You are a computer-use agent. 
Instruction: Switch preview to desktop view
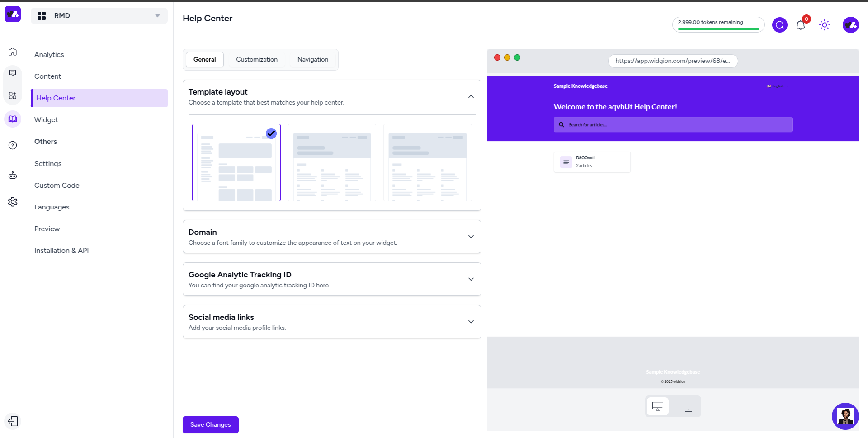[x=657, y=406]
